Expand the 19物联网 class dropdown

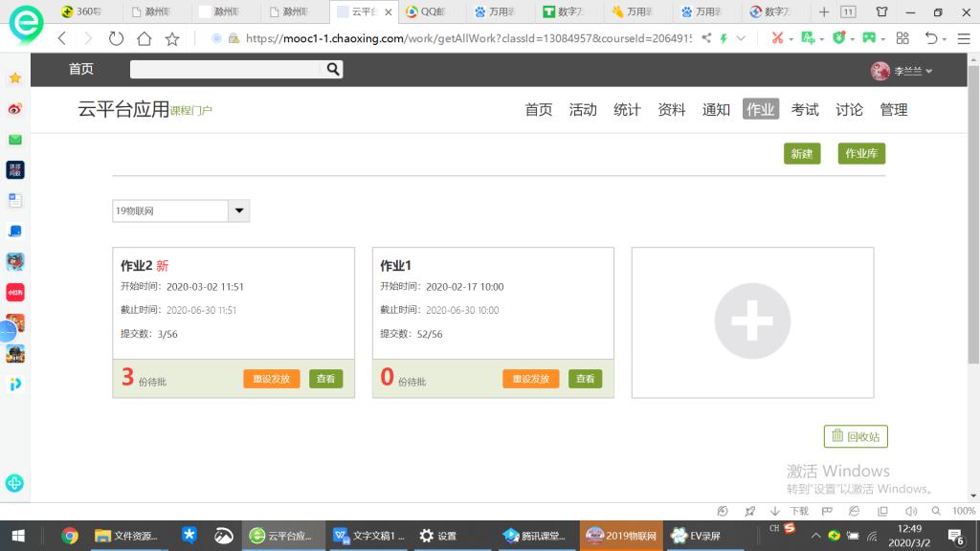pos(238,211)
